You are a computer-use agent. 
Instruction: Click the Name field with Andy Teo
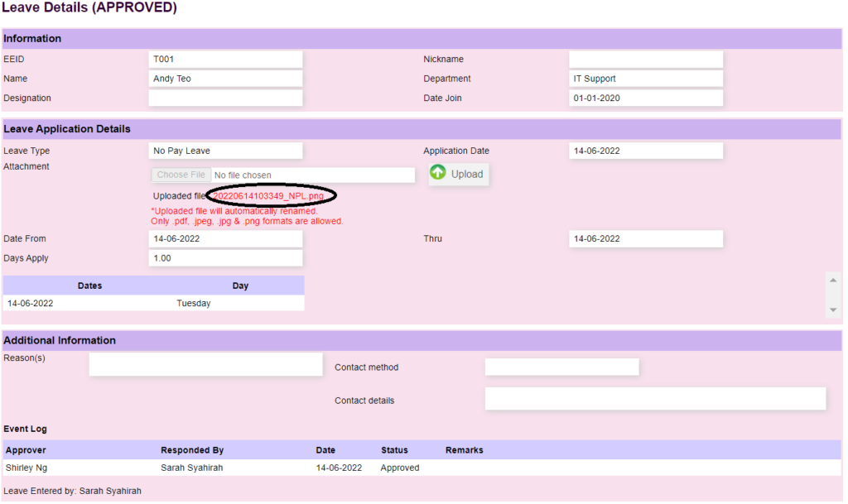pos(225,79)
